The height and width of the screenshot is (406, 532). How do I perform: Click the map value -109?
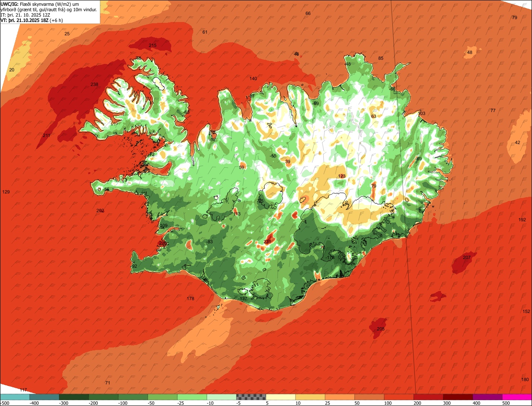tap(163, 226)
